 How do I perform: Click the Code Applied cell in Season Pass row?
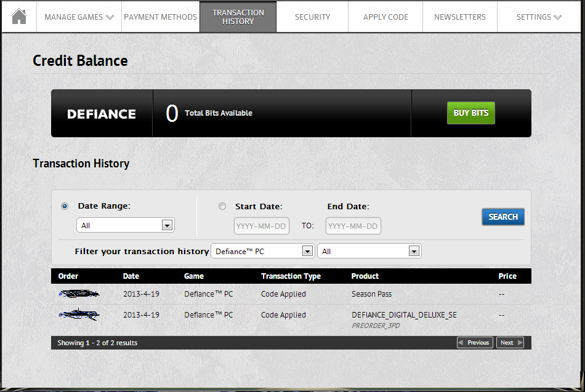tap(283, 294)
